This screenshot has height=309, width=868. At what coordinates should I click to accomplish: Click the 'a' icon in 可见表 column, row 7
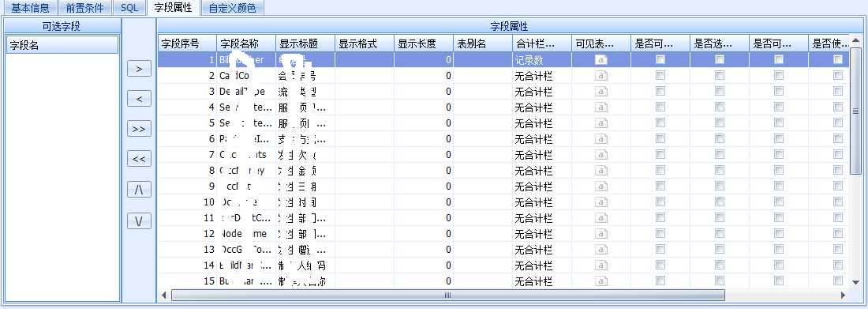click(x=601, y=155)
